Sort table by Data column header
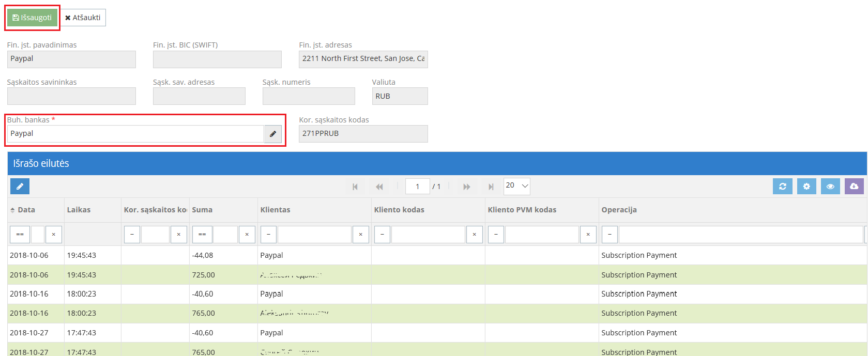This screenshot has height=356, width=868. [x=26, y=210]
